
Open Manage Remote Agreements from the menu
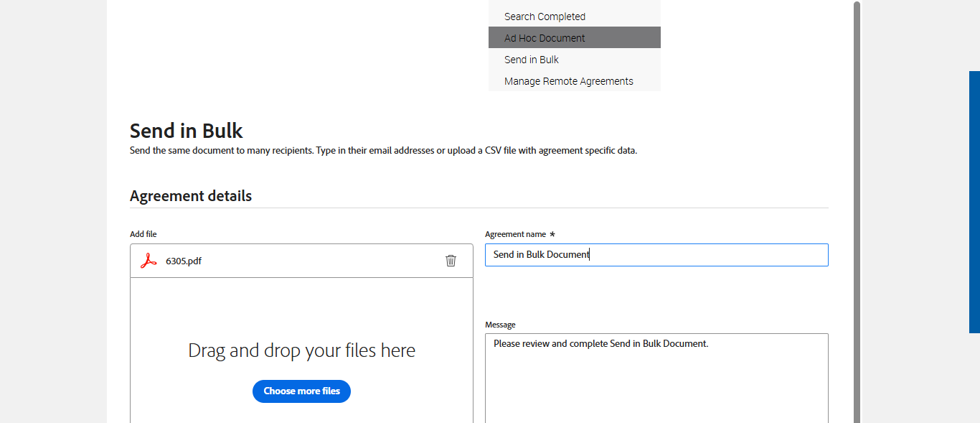569,81
